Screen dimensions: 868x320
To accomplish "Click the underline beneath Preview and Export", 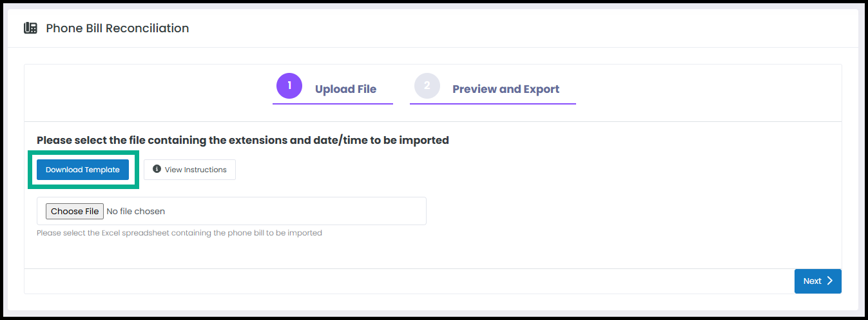I will click(x=493, y=103).
